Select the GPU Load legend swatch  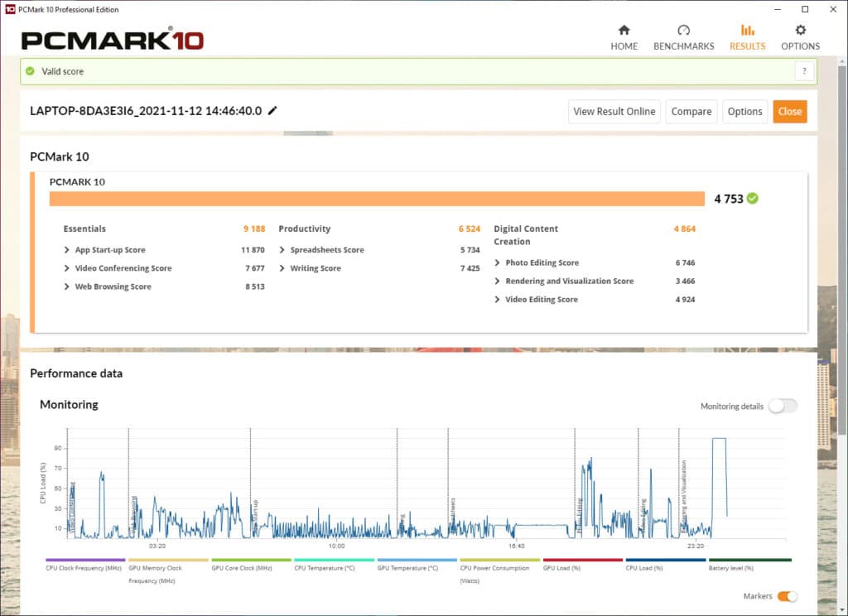point(582,561)
